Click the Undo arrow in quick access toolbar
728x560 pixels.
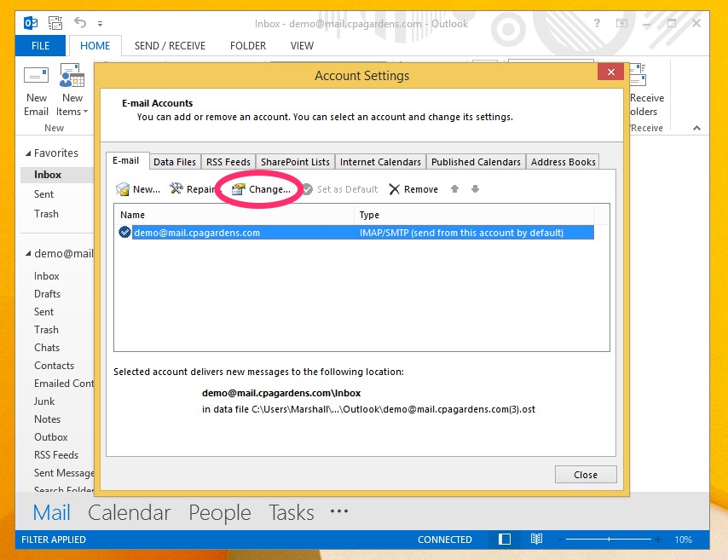click(x=80, y=22)
